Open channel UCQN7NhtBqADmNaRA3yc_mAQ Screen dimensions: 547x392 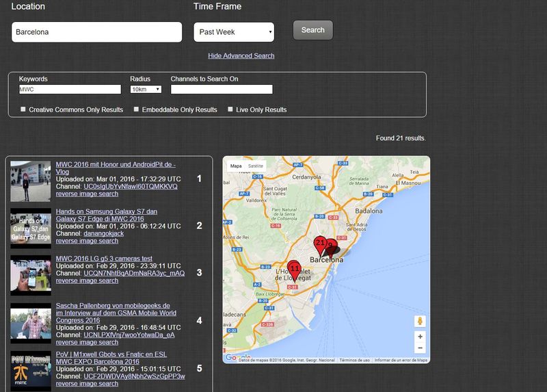point(134,274)
